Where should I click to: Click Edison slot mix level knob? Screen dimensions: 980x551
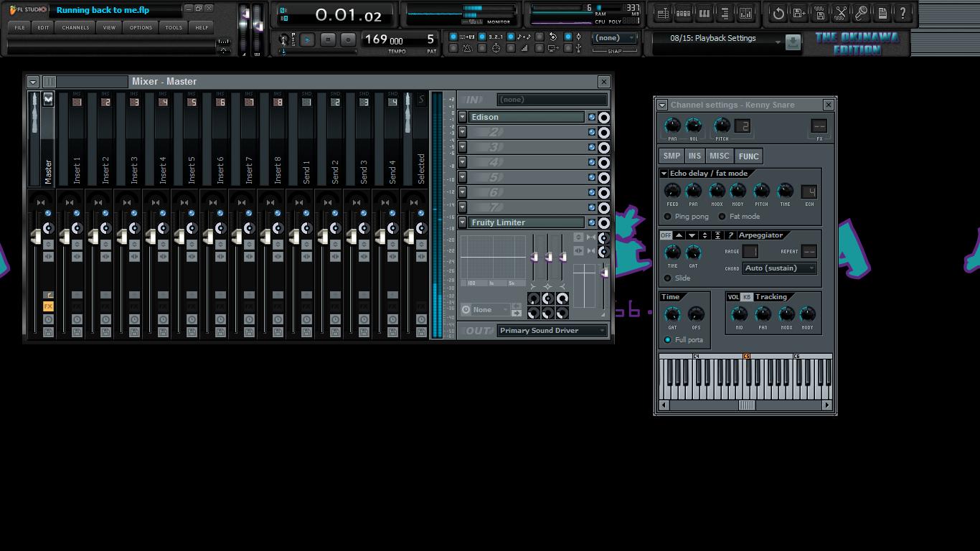click(604, 118)
